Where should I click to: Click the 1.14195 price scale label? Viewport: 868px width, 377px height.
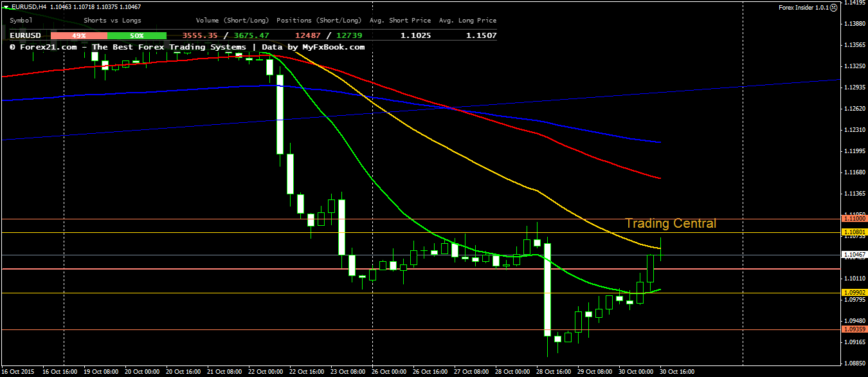tap(856, 3)
